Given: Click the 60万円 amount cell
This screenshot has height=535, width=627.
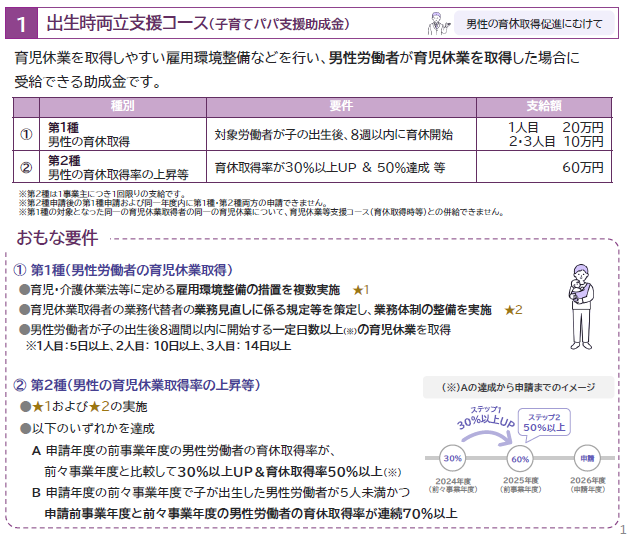Looking at the screenshot, I should click(x=582, y=166).
